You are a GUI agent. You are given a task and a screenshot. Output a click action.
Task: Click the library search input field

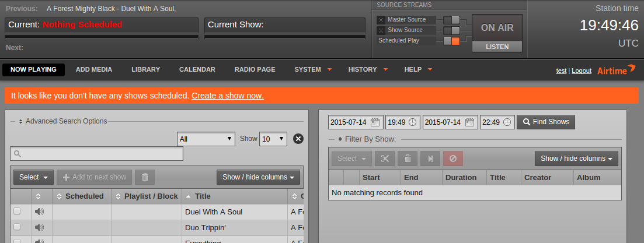(97, 154)
